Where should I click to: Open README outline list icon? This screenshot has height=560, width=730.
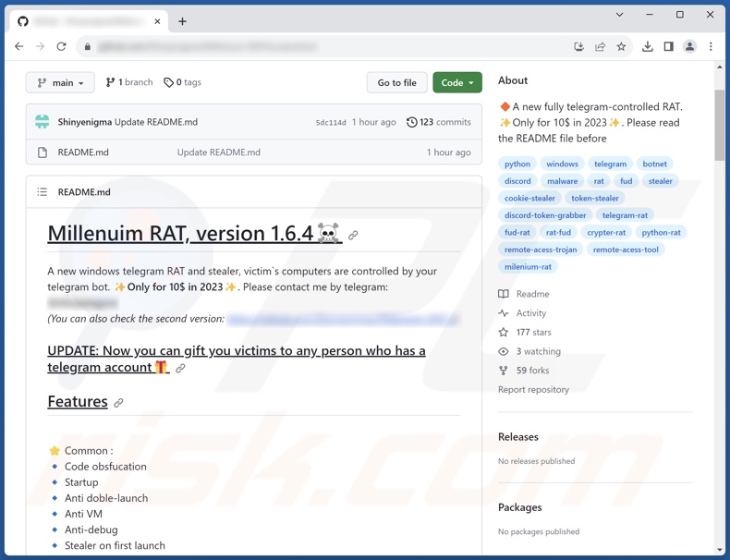pos(43,192)
